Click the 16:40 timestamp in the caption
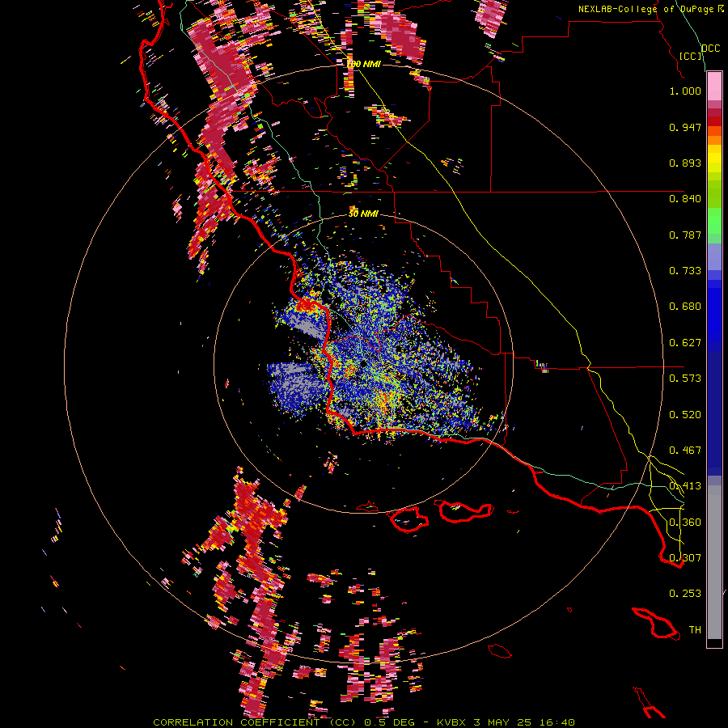This screenshot has width=728, height=728. click(557, 722)
